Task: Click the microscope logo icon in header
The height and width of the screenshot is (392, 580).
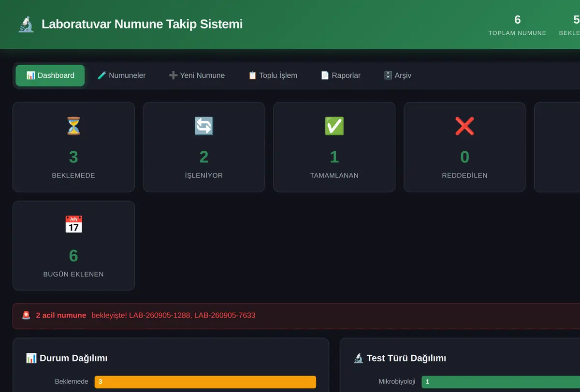Action: pyautogui.click(x=26, y=24)
